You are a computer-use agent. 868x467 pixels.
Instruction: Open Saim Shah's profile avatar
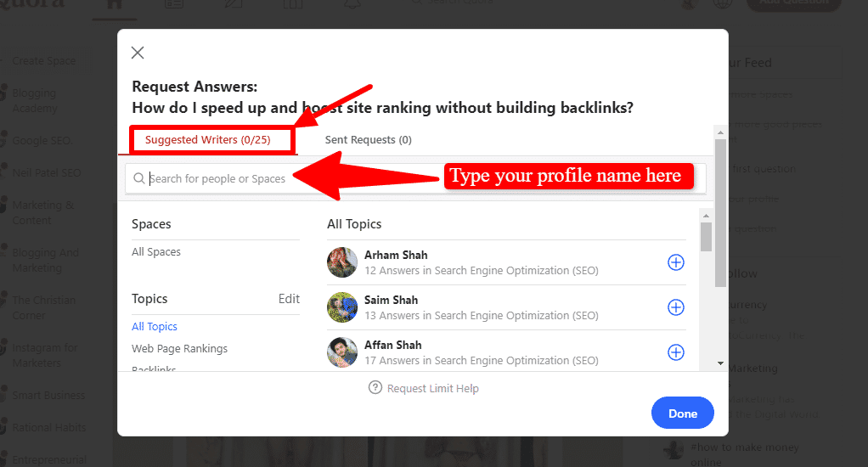click(342, 307)
